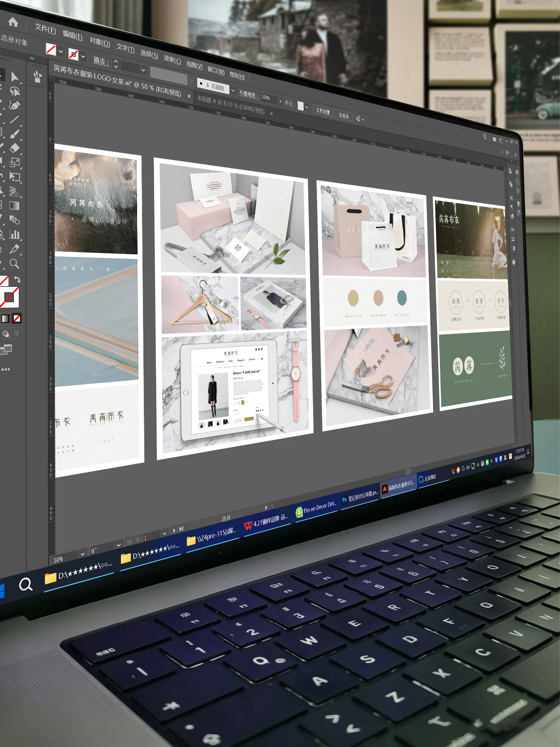This screenshot has height=747, width=560.
Task: Click the 样式 graphic style swatch
Action: pyautogui.click(x=300, y=106)
